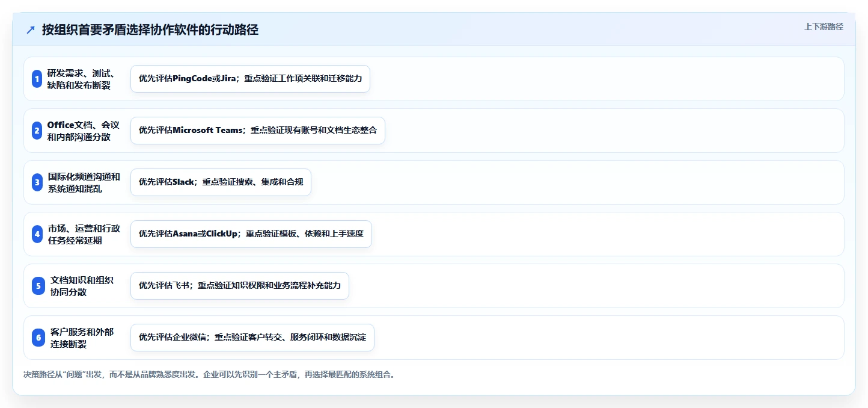868x408 pixels.
Task: Select the 文档知识和组织协同分散 label
Action: (82, 286)
